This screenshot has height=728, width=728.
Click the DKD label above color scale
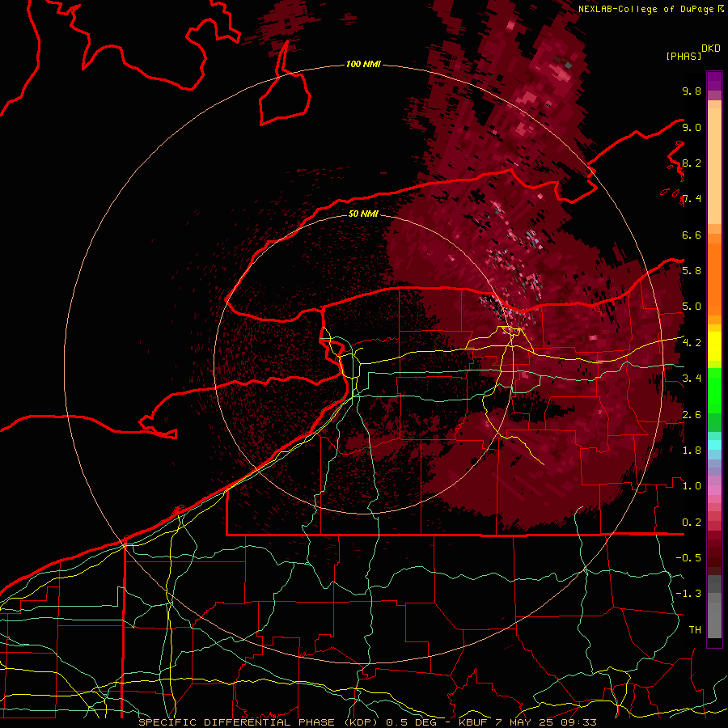(x=711, y=49)
